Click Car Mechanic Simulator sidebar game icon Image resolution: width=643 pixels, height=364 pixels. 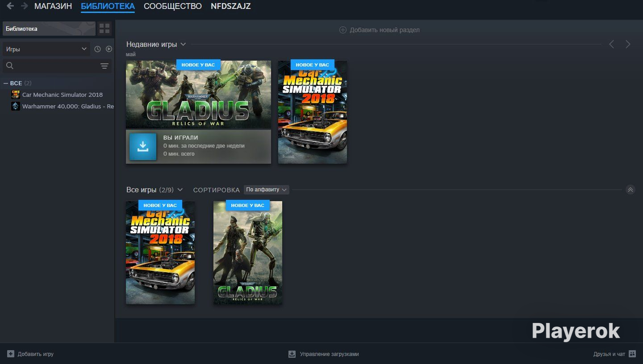pos(16,95)
